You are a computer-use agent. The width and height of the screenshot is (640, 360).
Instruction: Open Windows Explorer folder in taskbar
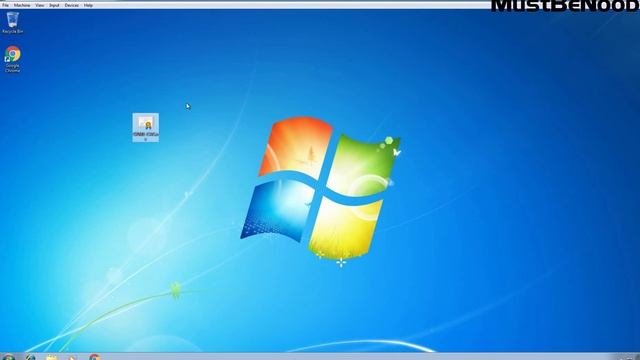pos(51,357)
